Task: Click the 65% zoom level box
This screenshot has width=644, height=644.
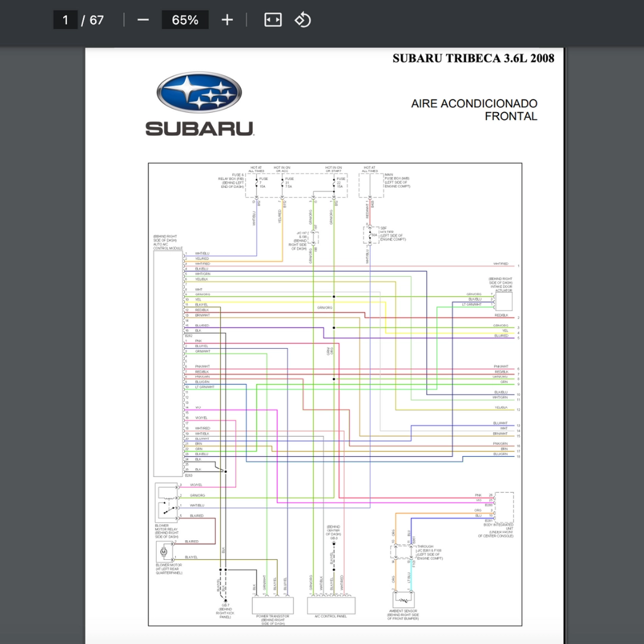Action: coord(185,20)
